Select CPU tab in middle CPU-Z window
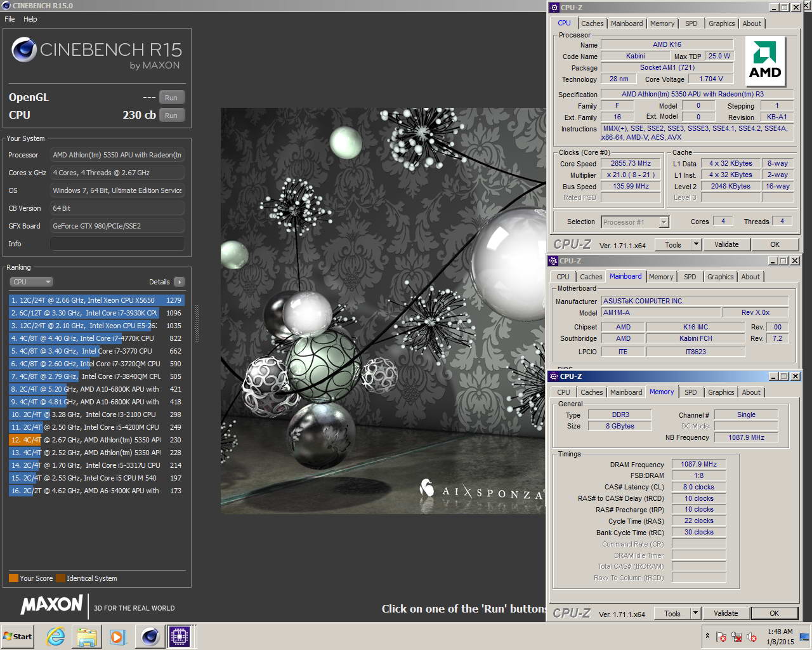The width and height of the screenshot is (812, 650). 563,277
